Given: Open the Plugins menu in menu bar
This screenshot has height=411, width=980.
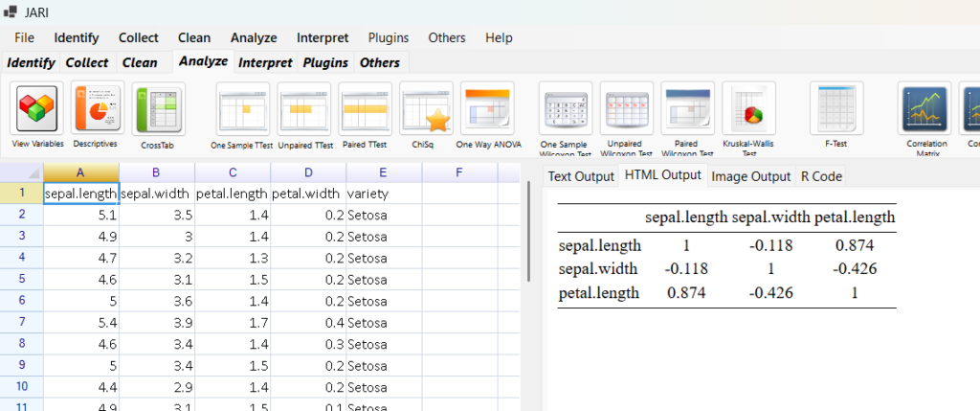Looking at the screenshot, I should click(389, 37).
